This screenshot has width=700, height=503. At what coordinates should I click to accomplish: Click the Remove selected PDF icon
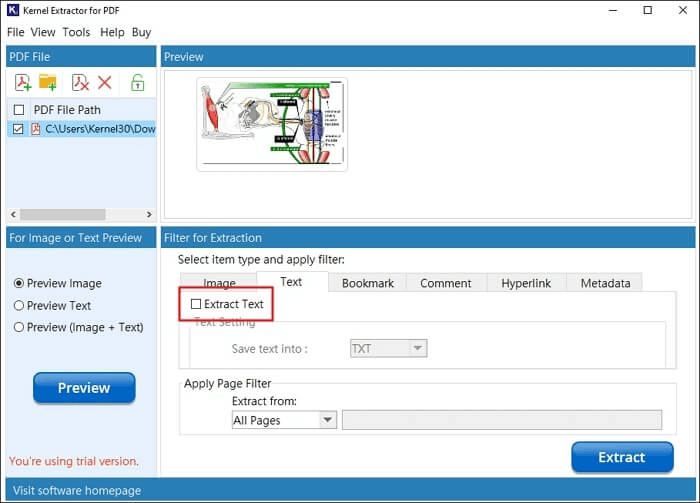[80, 83]
